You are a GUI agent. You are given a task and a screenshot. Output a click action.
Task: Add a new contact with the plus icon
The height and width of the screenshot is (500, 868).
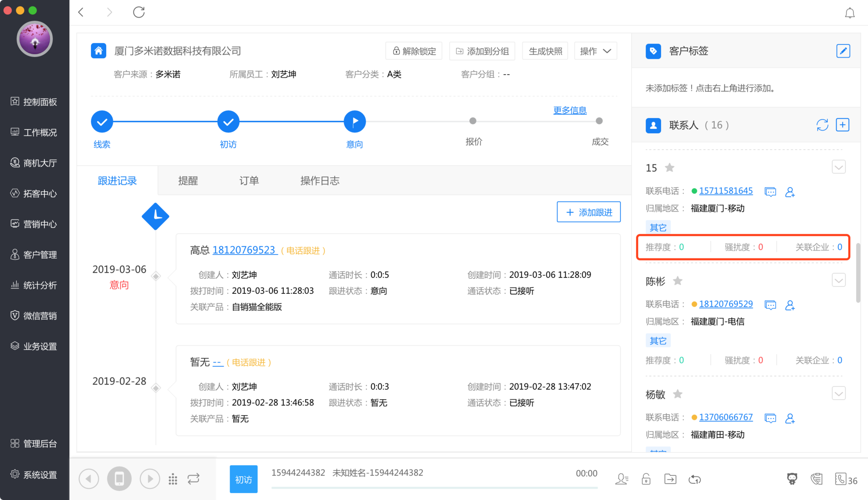pos(843,125)
